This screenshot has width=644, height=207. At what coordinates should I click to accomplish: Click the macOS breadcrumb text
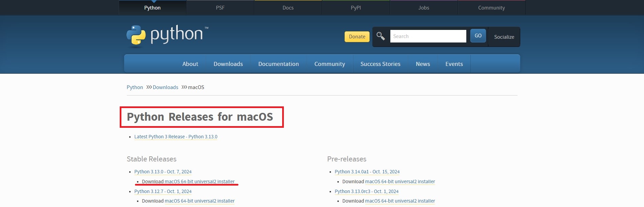[196, 87]
